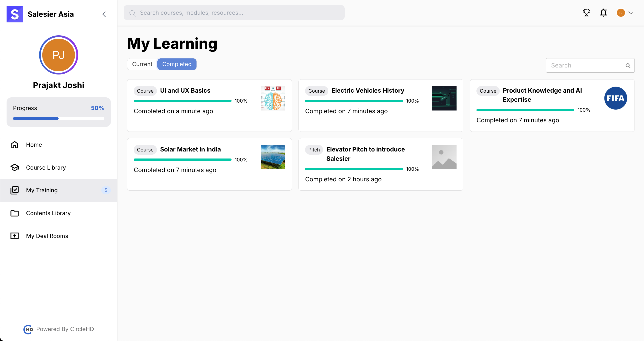Click the Course Library graduation cap icon
Viewport: 644px width, 341px height.
15,168
